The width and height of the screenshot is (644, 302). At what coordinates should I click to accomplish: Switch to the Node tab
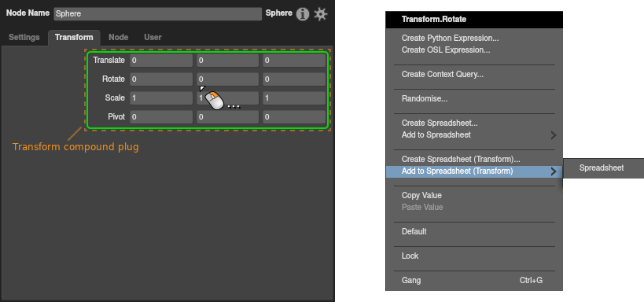tap(118, 38)
